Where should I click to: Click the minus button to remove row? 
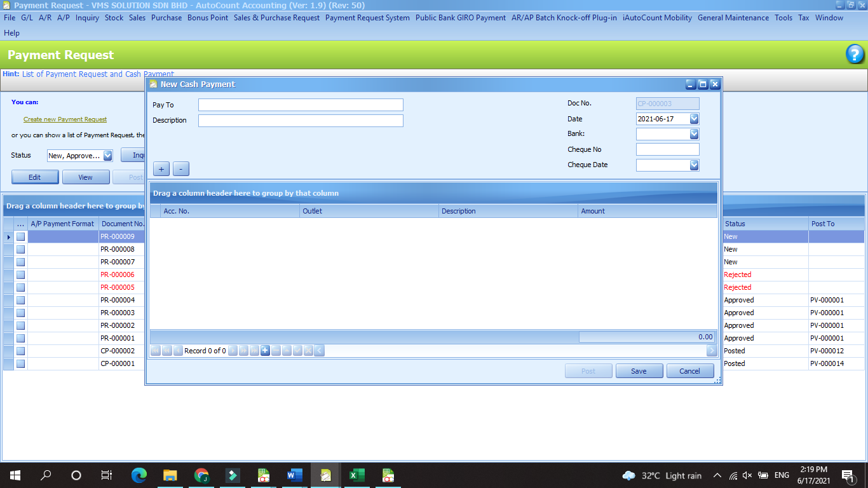coord(181,169)
